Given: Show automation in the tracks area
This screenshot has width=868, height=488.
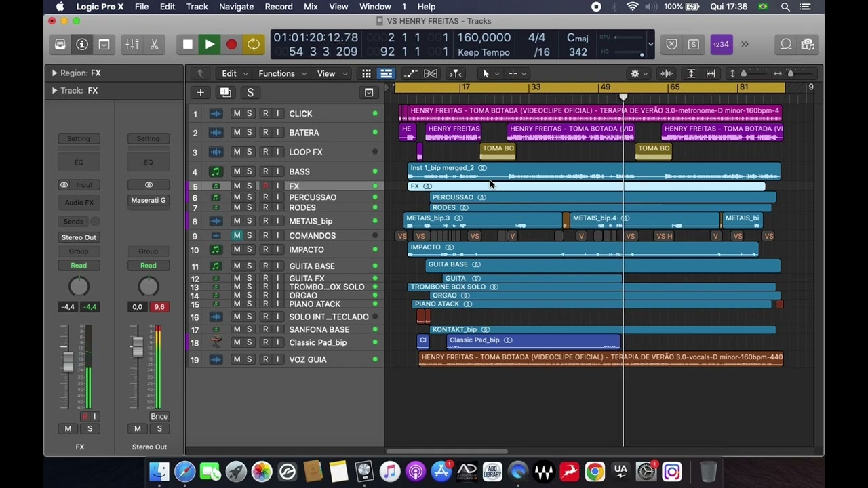Looking at the screenshot, I should point(410,73).
